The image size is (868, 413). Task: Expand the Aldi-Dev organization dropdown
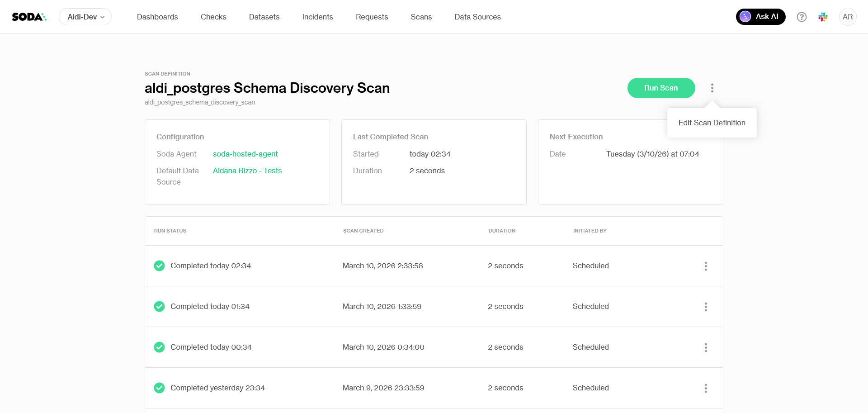[x=85, y=17]
